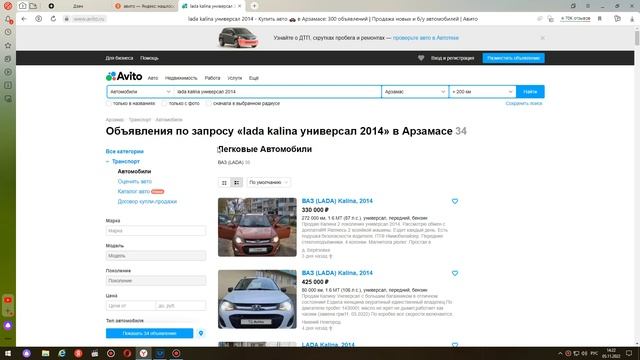Open the Услуги menu item
Screen dimensions: 640x360
tap(235, 78)
